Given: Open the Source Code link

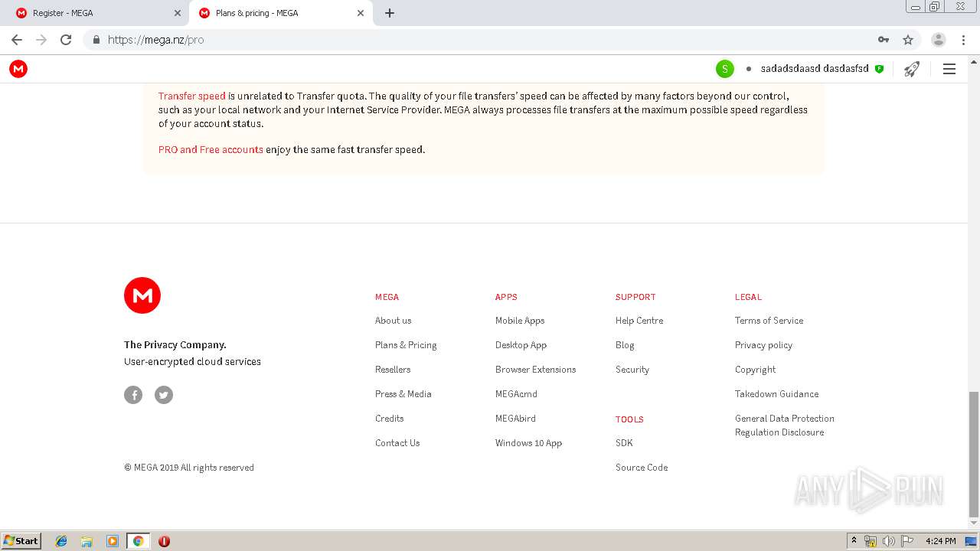Looking at the screenshot, I should click(642, 468).
